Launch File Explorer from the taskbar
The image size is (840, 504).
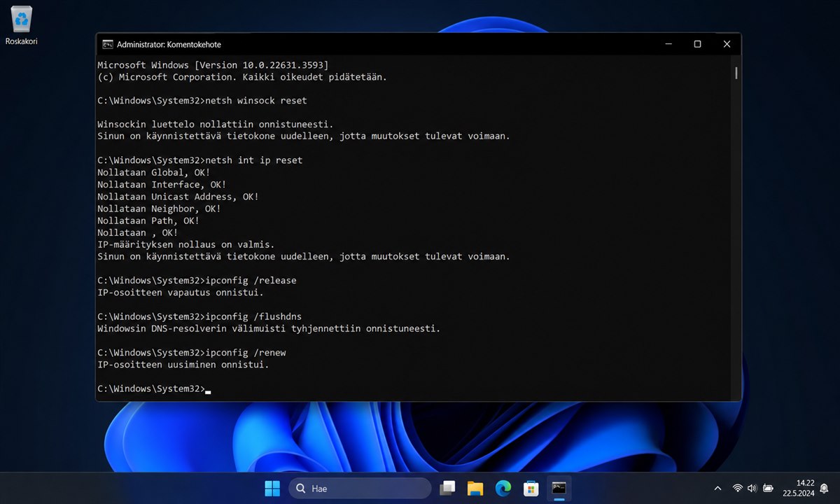tap(475, 488)
